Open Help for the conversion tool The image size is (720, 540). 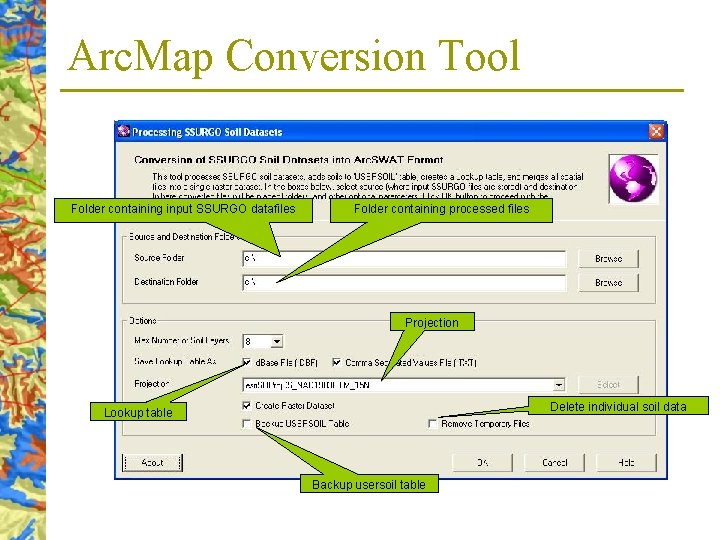[x=626, y=462]
